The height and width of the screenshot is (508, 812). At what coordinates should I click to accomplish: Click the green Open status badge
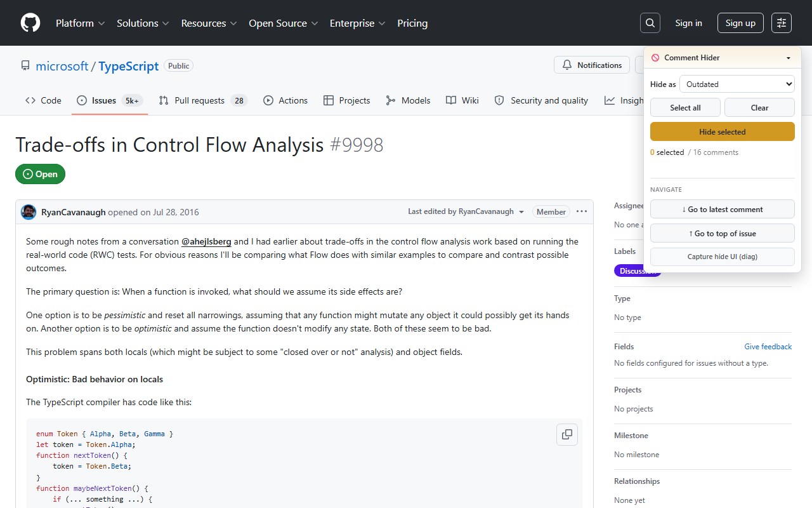(41, 174)
